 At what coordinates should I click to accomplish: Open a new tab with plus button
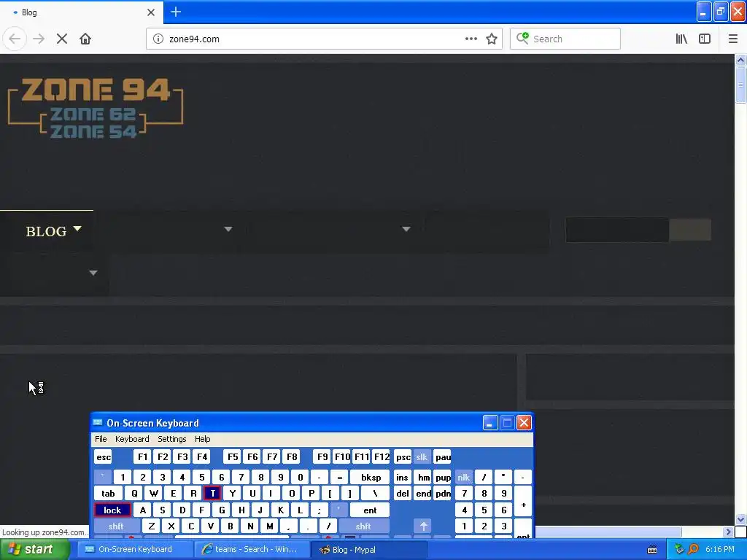click(x=176, y=12)
